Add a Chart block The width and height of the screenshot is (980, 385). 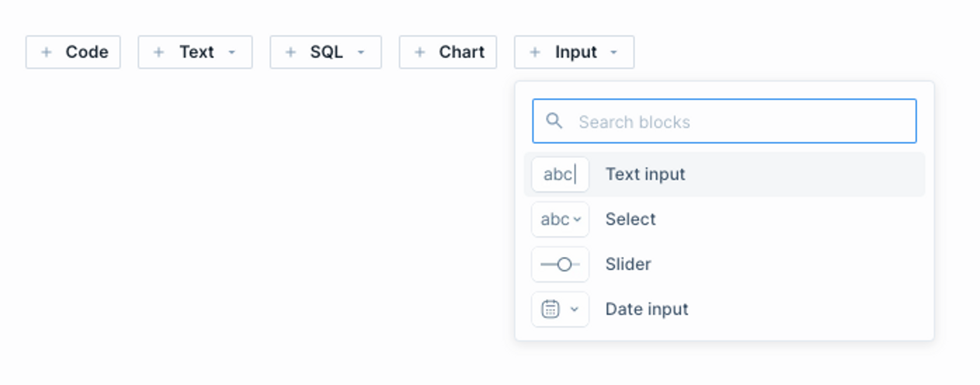point(448,52)
